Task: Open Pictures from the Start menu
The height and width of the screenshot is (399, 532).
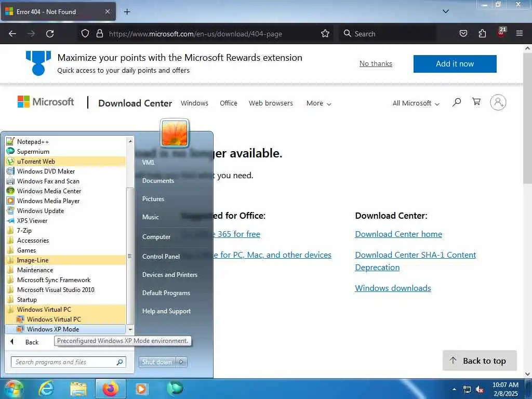Action: point(153,198)
